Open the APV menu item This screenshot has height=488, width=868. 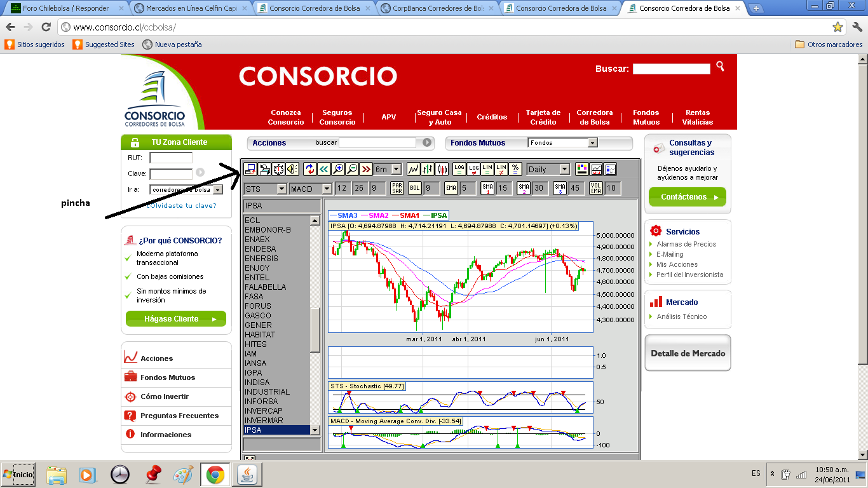[x=389, y=118]
